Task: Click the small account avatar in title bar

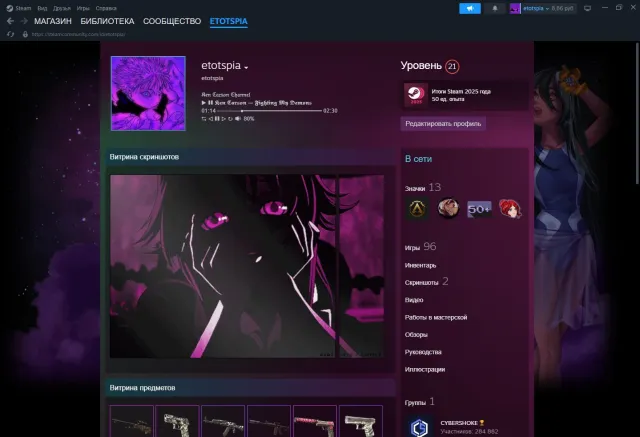Action: point(515,8)
